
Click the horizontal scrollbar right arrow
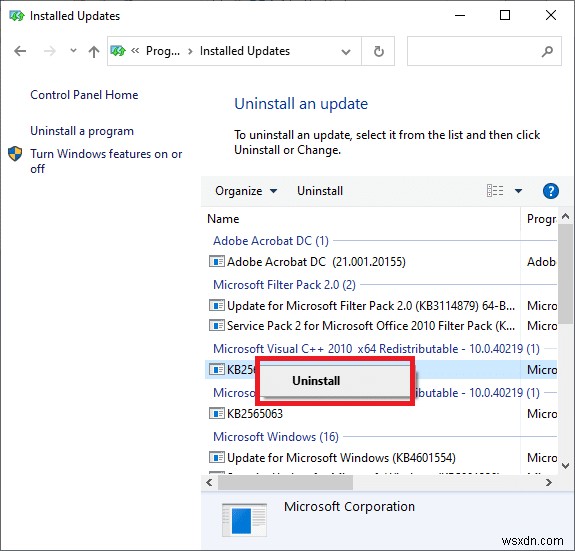549,483
